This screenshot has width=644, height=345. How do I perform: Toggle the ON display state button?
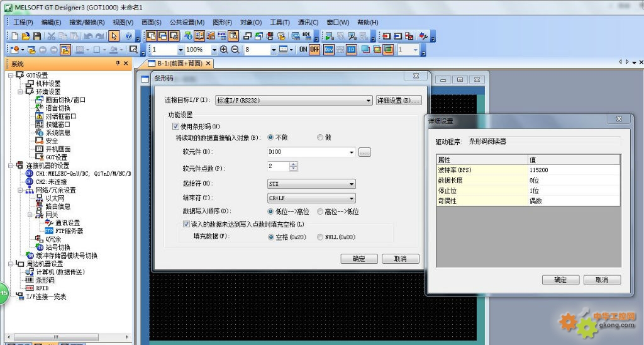(303, 50)
